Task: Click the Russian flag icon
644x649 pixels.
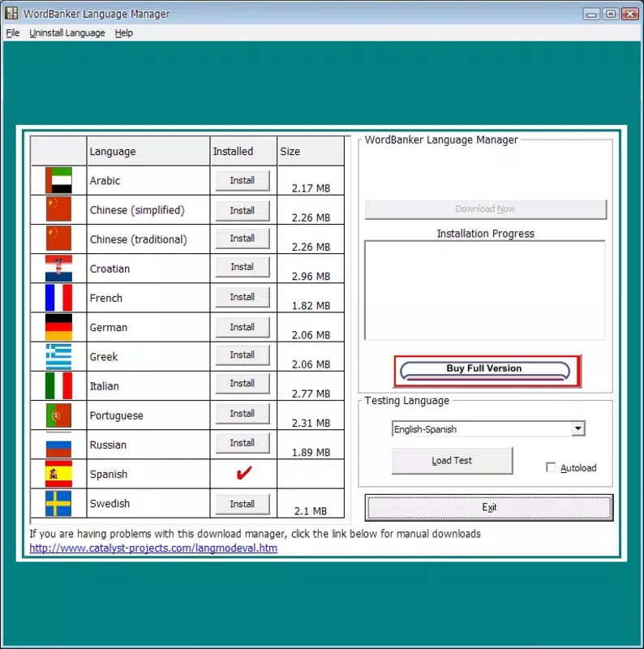Action: (x=58, y=445)
